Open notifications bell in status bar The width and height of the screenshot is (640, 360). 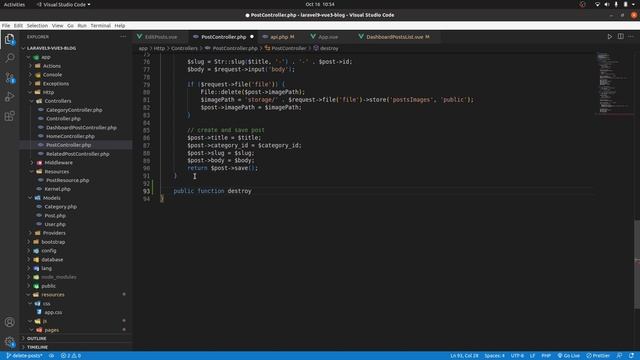pyautogui.click(x=631, y=356)
